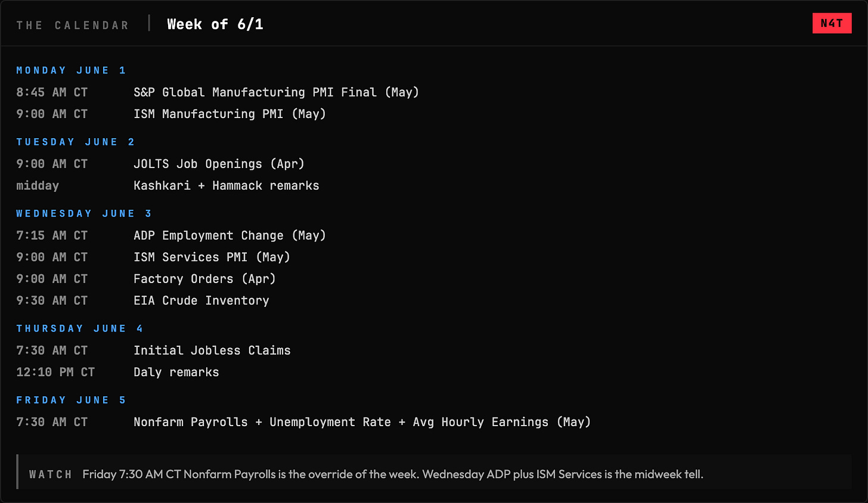Open the FRIDAY JUNE 5 heading
The image size is (868, 503).
point(71,400)
